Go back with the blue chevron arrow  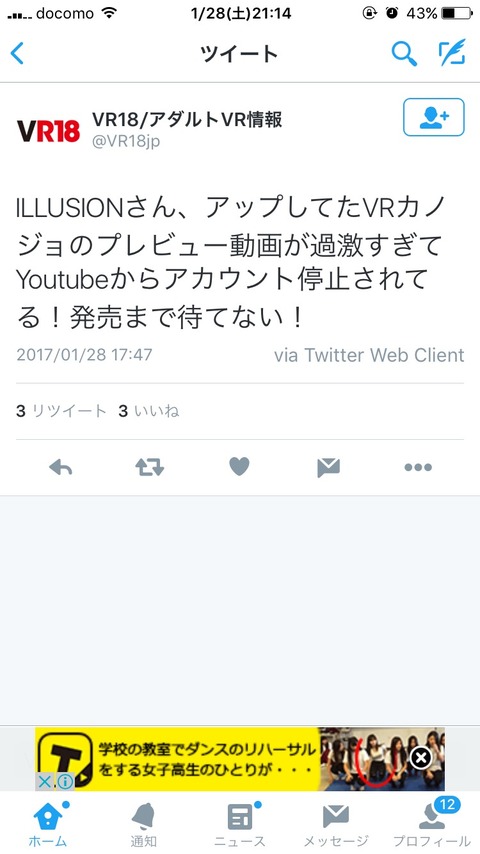(17, 53)
